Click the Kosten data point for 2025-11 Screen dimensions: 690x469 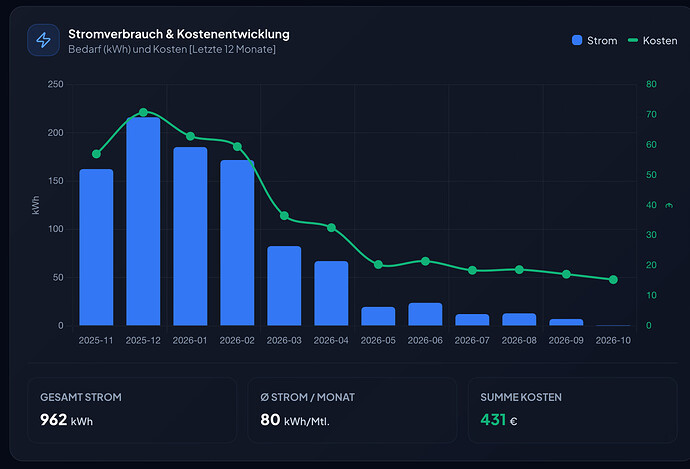click(x=96, y=154)
